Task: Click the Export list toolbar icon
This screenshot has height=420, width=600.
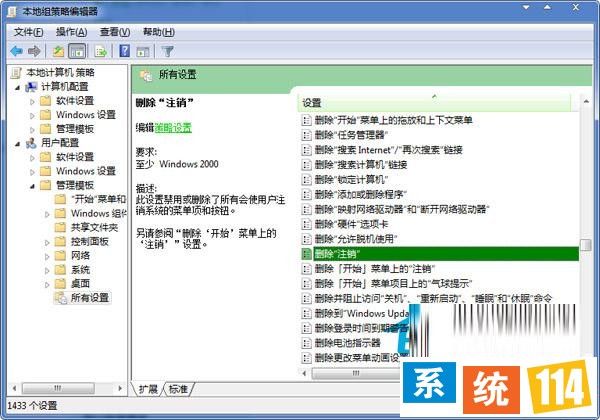Action: point(101,51)
